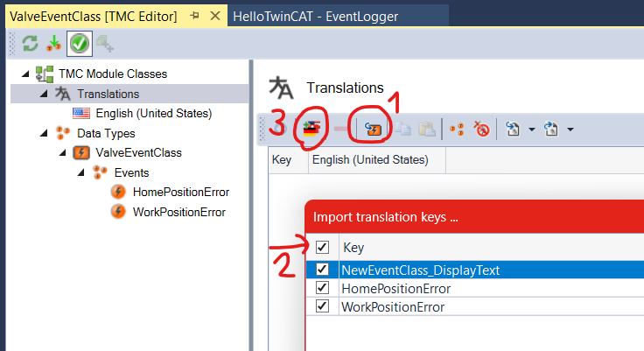Select HomePositionError row in import list

pos(396,288)
